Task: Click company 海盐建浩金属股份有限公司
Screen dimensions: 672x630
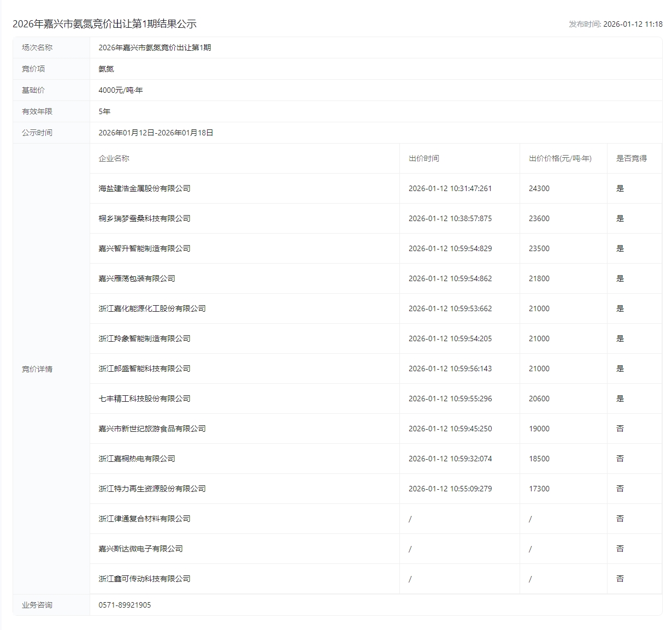Action: [144, 188]
